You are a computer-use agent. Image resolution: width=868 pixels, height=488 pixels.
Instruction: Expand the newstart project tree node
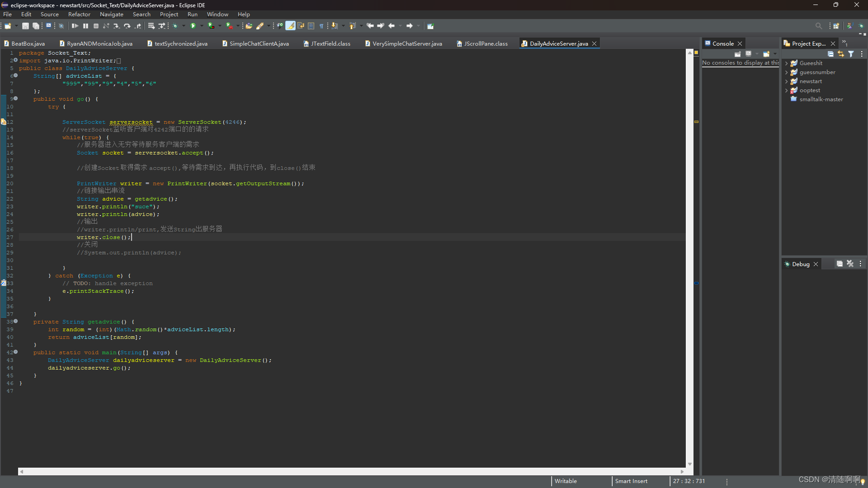pyautogui.click(x=787, y=81)
